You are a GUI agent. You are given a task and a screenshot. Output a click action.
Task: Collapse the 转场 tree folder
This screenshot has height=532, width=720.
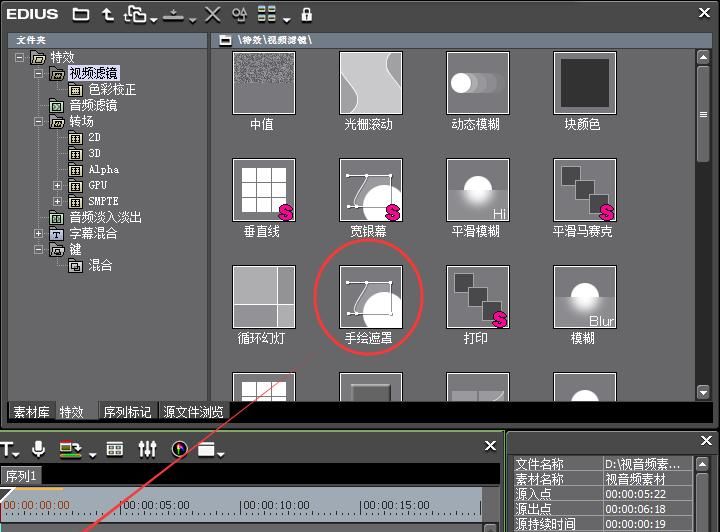[x=39, y=121]
